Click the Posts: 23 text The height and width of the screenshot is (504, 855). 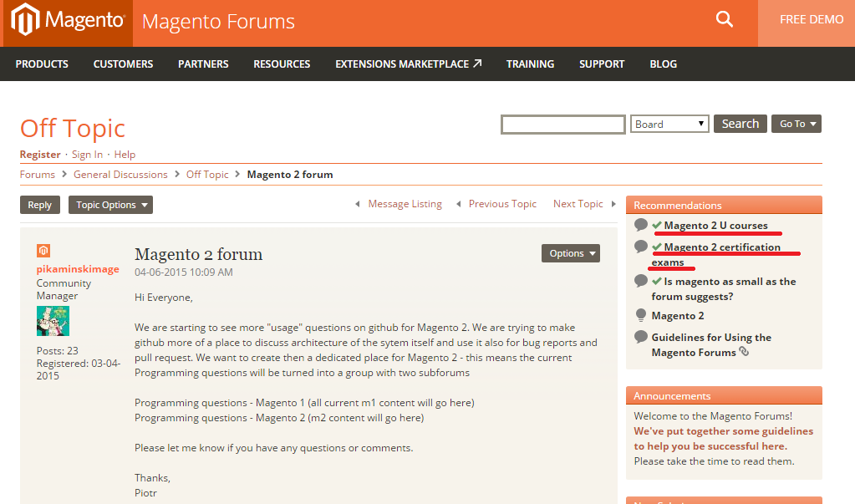[x=58, y=351]
